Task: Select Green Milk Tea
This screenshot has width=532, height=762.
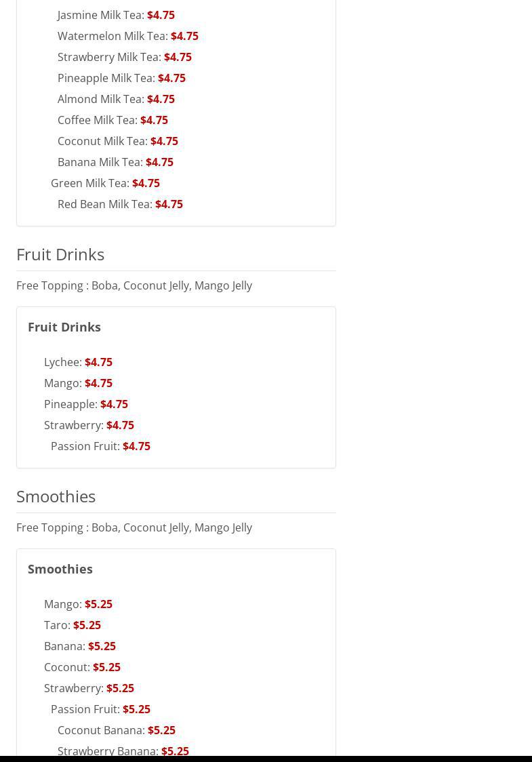Action: [89, 183]
